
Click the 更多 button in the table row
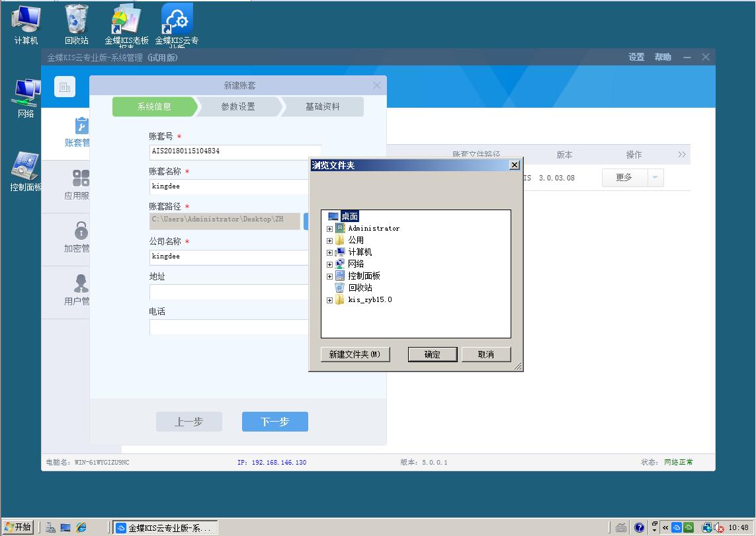tap(624, 177)
